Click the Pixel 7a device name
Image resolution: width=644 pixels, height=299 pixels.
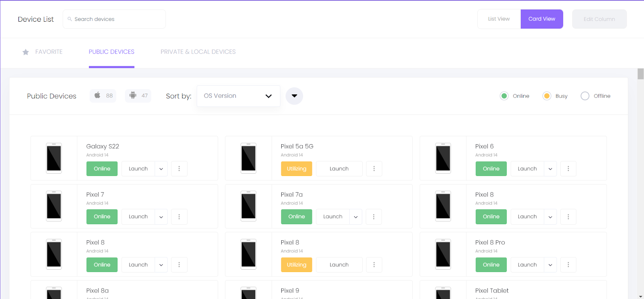click(292, 195)
